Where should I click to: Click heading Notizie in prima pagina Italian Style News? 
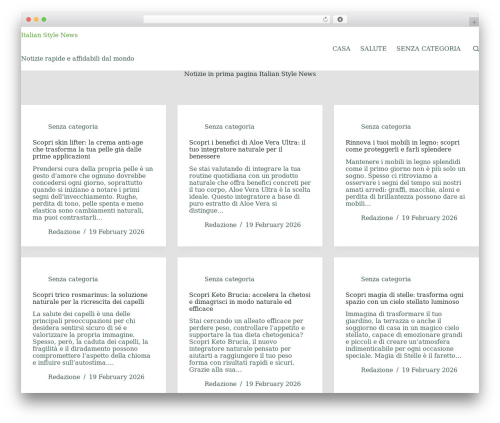250,74
